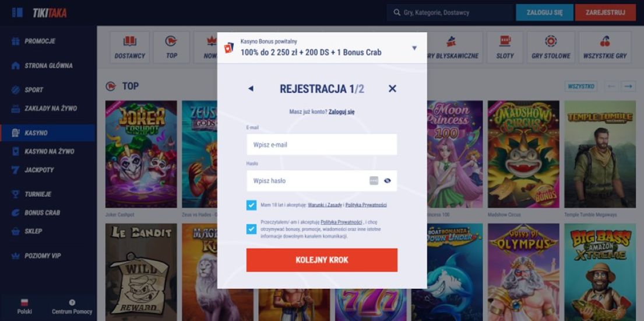Open the Polski language selector
The image size is (644, 321).
coord(24,306)
